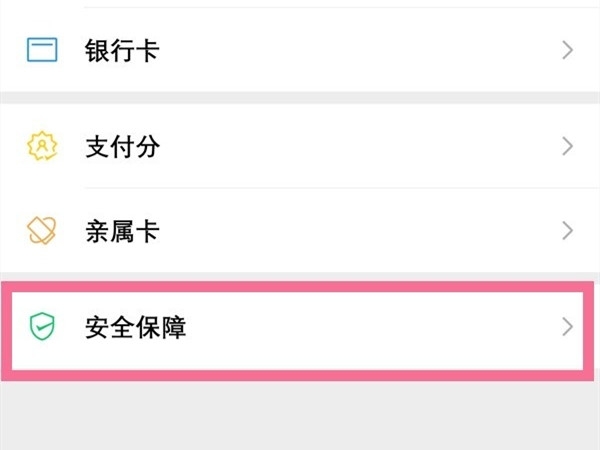Expand 银行卡 using its right chevron
The image size is (600, 450).
567,50
